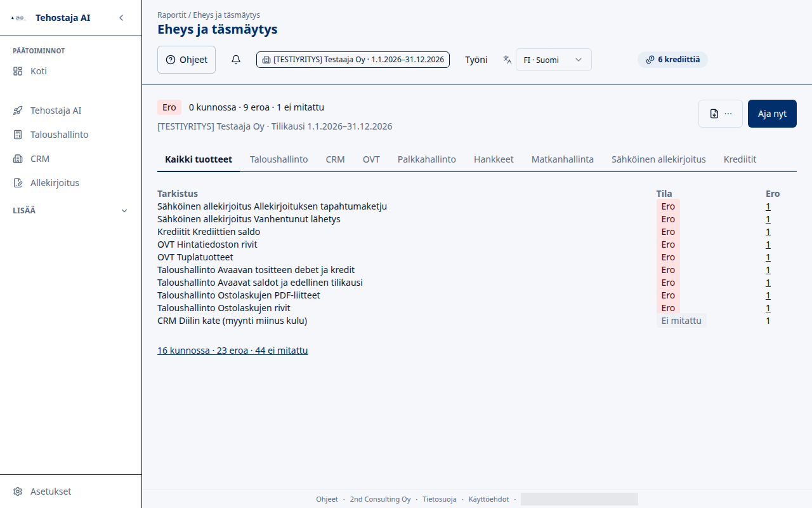Switch to the Kaikki tuotteet tab
The height and width of the screenshot is (508, 812).
click(199, 159)
